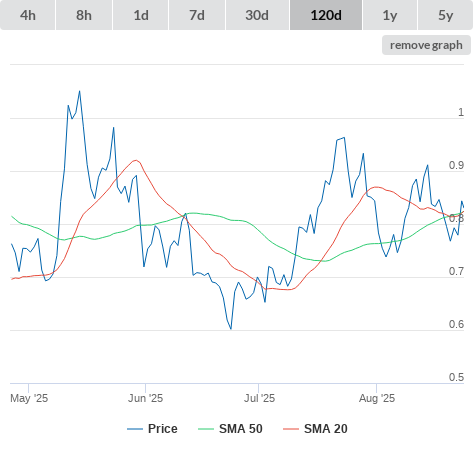The image size is (474, 455).
Task: Select the 30d chart range
Action: click(x=257, y=15)
